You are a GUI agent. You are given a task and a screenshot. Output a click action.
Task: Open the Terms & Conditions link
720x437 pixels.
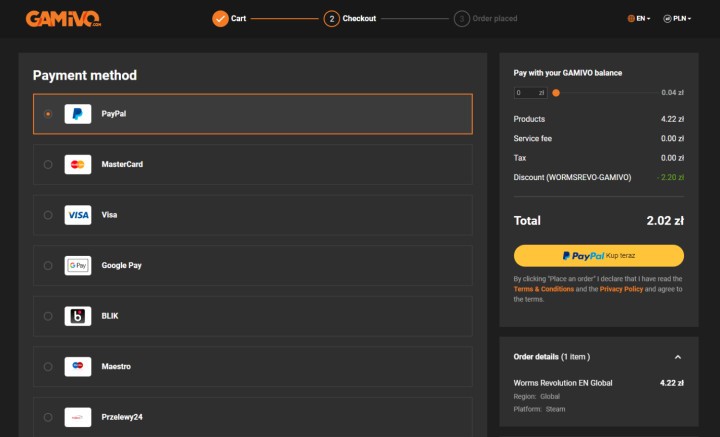click(544, 289)
